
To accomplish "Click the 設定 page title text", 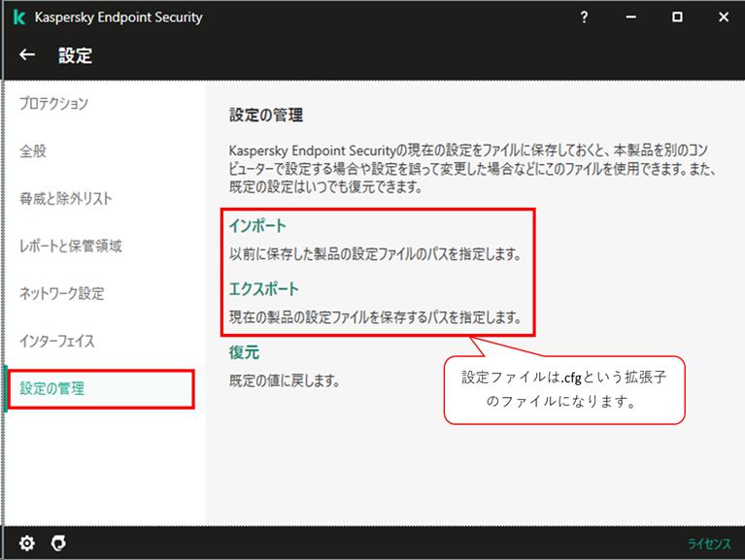I will 75,55.
